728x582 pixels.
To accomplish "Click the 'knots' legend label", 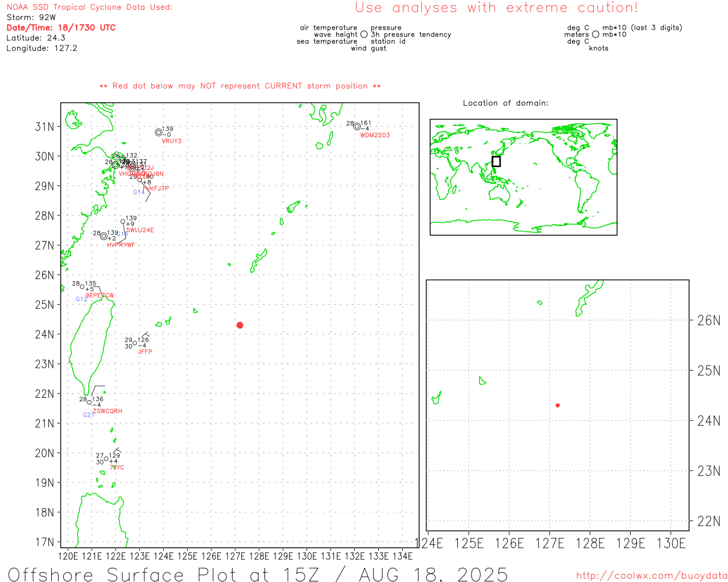I will (x=599, y=48).
